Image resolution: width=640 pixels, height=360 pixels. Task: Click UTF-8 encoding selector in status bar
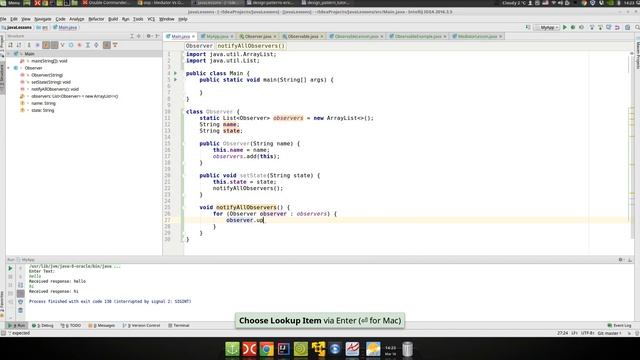pos(587,333)
